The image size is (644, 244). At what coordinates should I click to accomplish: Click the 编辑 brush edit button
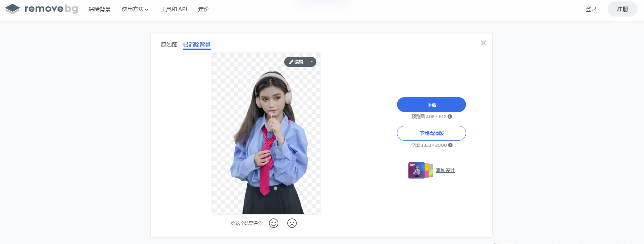pos(296,62)
